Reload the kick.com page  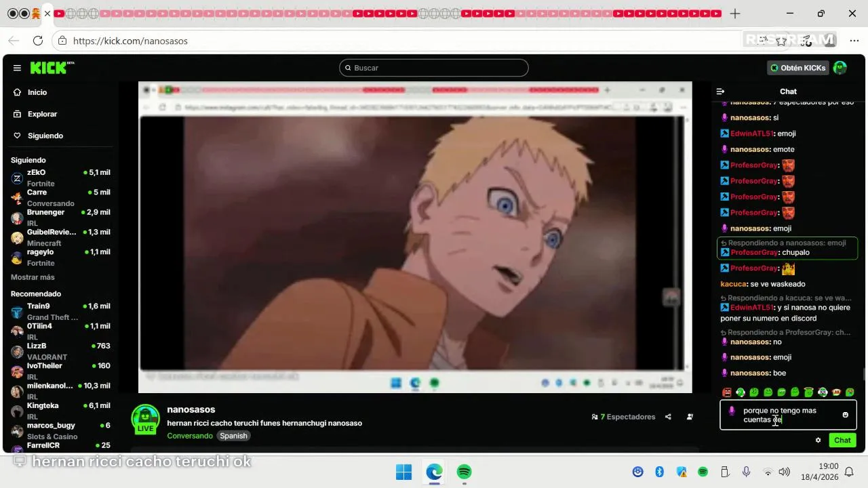point(38,41)
